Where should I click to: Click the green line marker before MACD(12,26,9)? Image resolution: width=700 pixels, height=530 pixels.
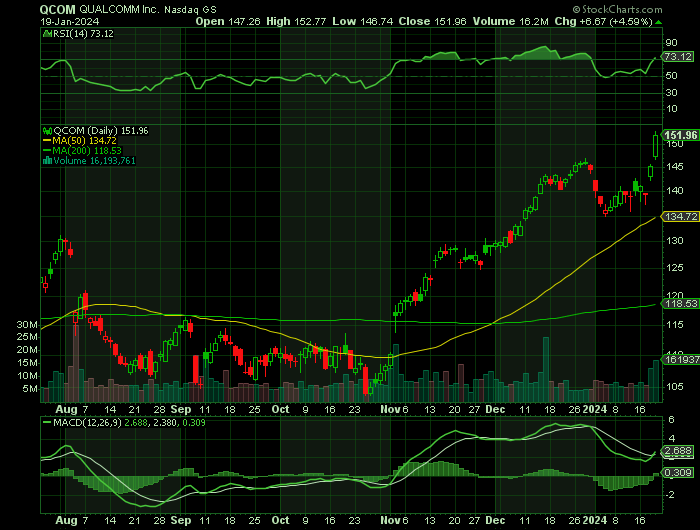47,422
